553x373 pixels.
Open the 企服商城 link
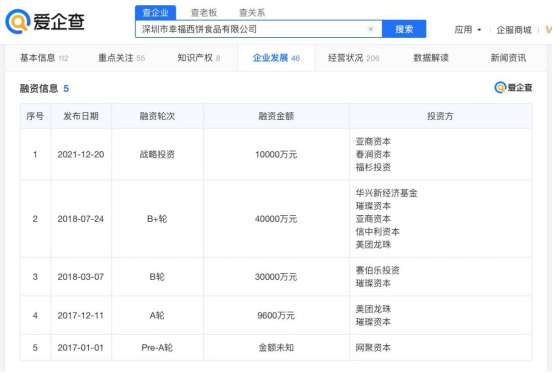pos(514,30)
